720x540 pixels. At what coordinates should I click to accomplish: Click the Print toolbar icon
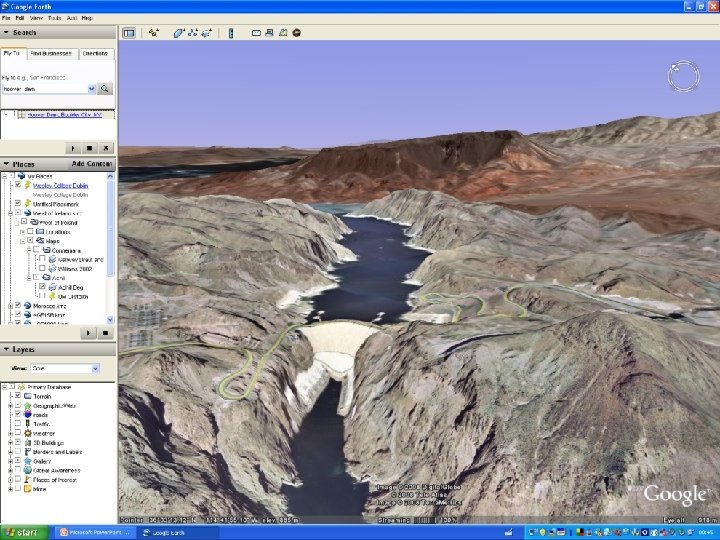click(270, 33)
